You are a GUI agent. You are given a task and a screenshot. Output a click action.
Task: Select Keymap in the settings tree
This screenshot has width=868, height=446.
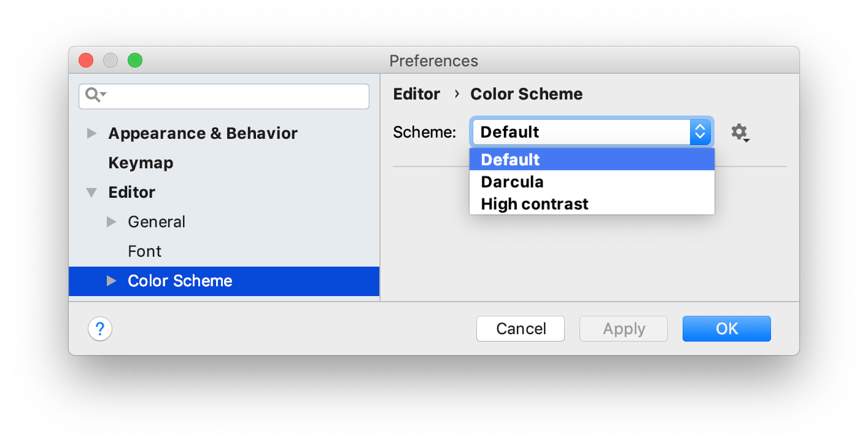pos(141,162)
